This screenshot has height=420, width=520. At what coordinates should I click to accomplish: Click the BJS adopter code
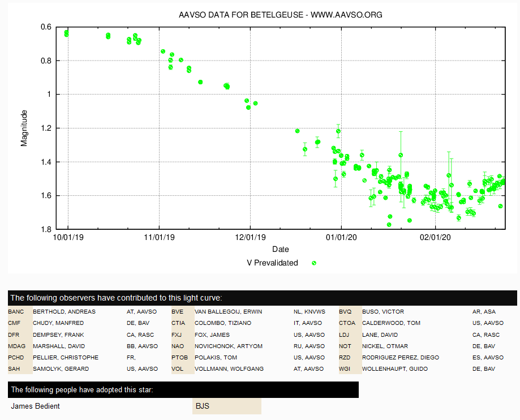pyautogui.click(x=203, y=406)
